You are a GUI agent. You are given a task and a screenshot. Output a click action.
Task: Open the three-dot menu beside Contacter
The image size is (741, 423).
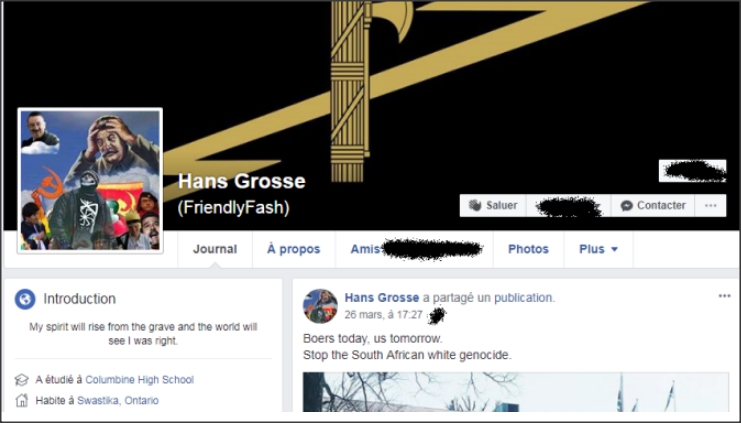[710, 206]
